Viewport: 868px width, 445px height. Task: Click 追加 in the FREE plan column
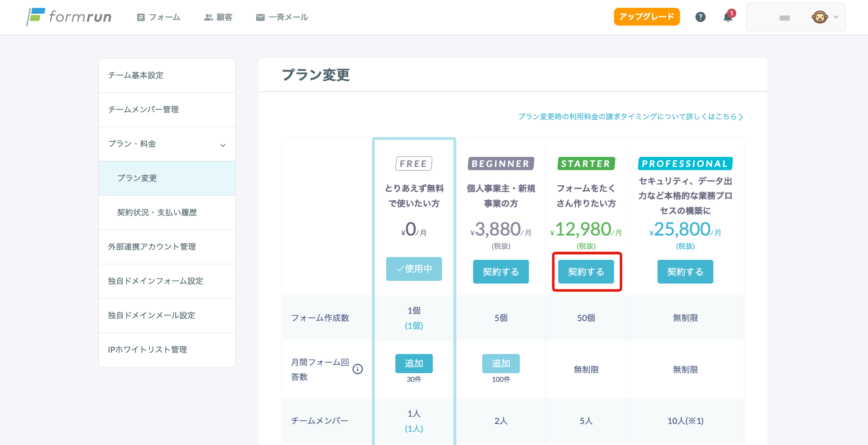pyautogui.click(x=414, y=363)
